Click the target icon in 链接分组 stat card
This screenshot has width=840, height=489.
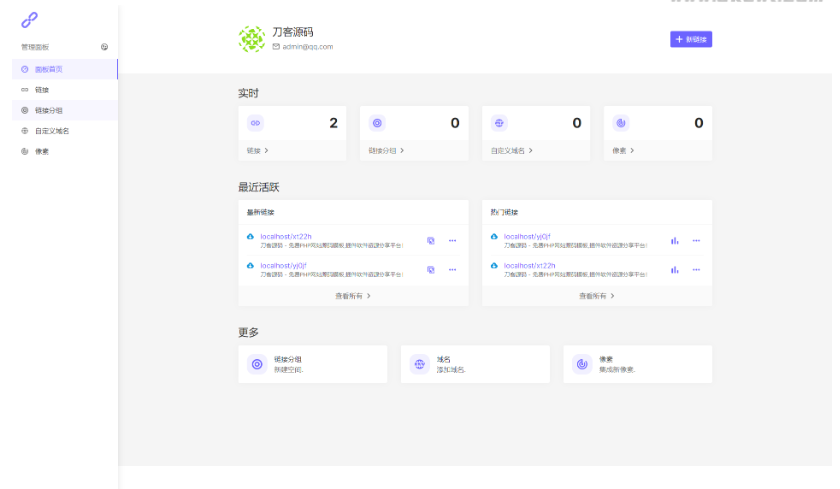point(377,123)
